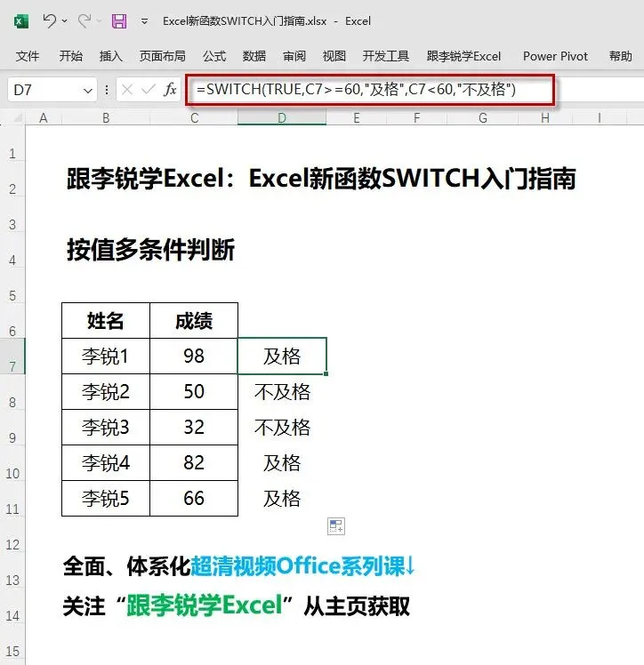Select the score cell 32
644x665 pixels.
194,428
